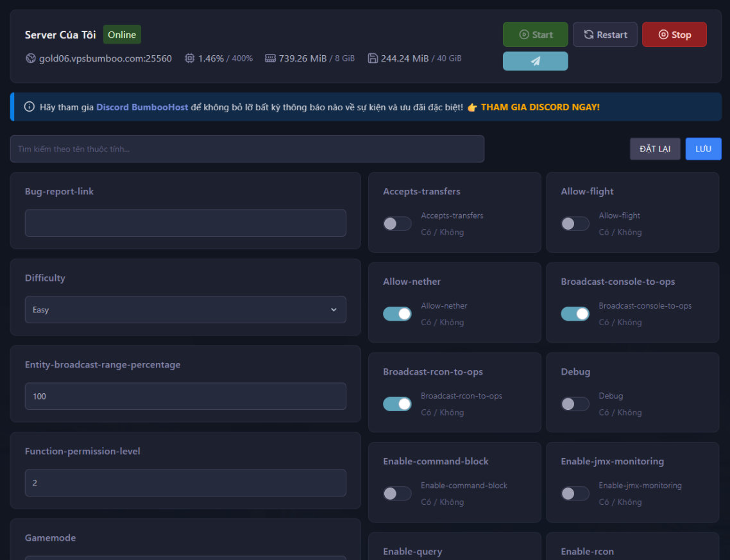Open the Difficulty dropdown

pos(185,309)
